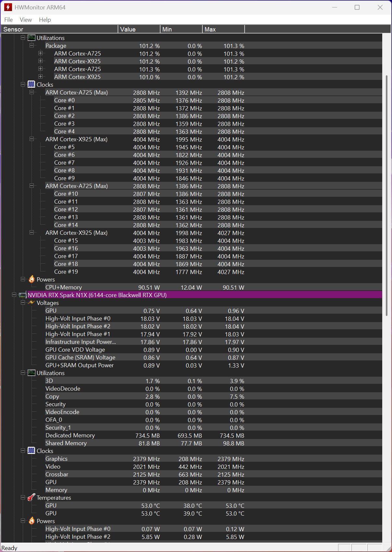Screen dimensions: 392x552
Task: Click the 734.5 MB Dedicated Memory value
Action: tap(148, 436)
